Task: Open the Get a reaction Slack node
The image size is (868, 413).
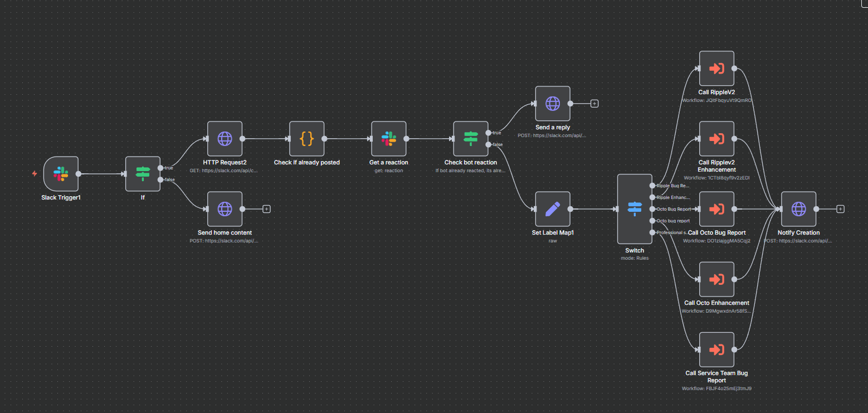Action: 389,139
